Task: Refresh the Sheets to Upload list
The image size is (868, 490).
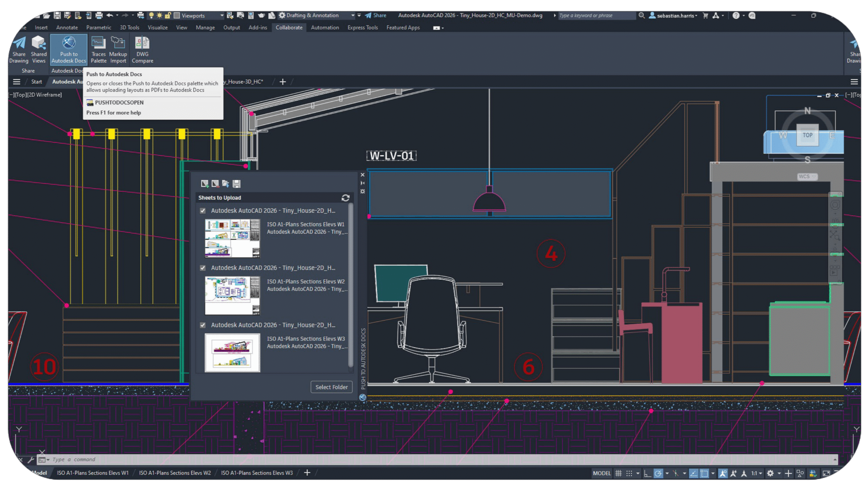Action: [345, 198]
